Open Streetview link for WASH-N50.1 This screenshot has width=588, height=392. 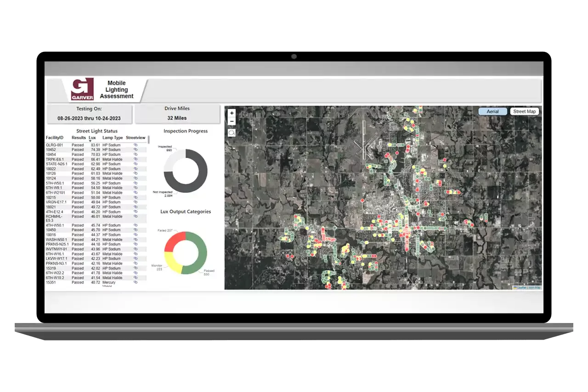click(136, 240)
